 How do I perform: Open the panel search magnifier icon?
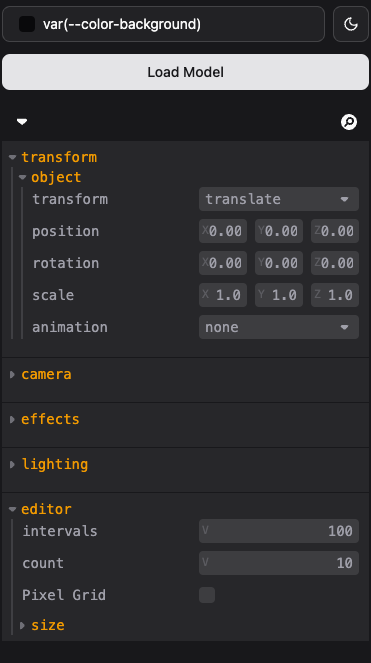(x=349, y=122)
